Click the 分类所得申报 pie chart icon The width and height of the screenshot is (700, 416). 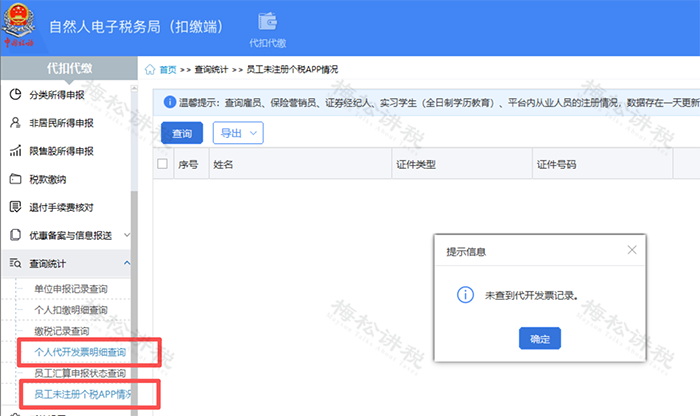tap(16, 95)
